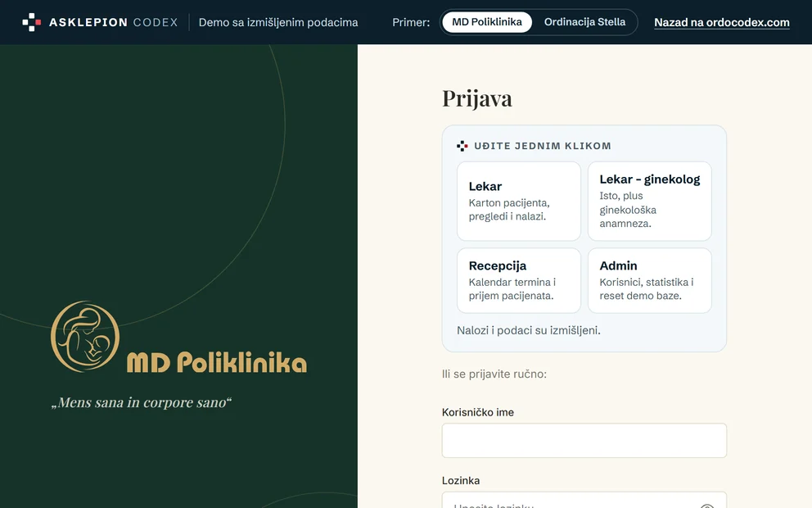The width and height of the screenshot is (812, 508).
Task: Focus the Korisničko ime input field
Action: (584, 441)
